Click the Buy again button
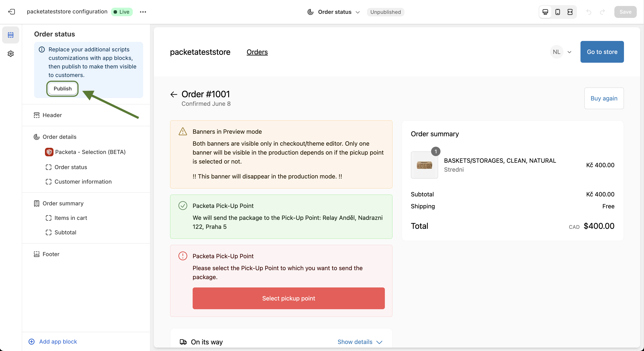644x351 pixels. pyautogui.click(x=604, y=98)
